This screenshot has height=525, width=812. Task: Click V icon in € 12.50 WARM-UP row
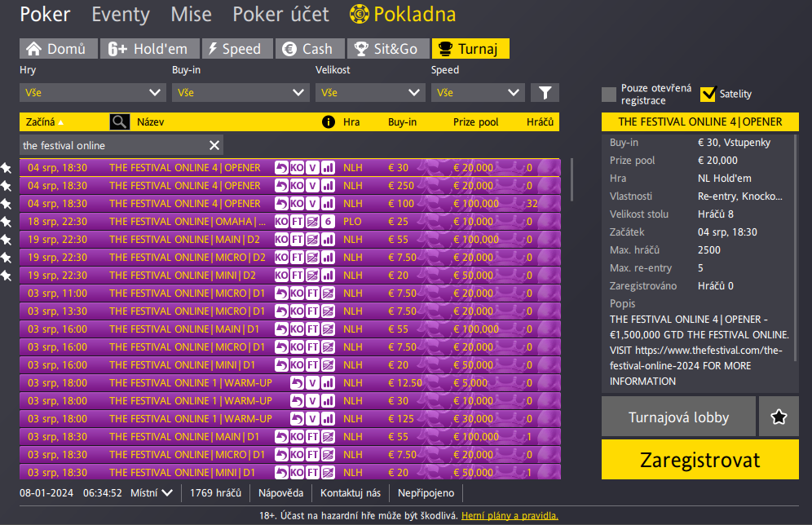point(312,383)
